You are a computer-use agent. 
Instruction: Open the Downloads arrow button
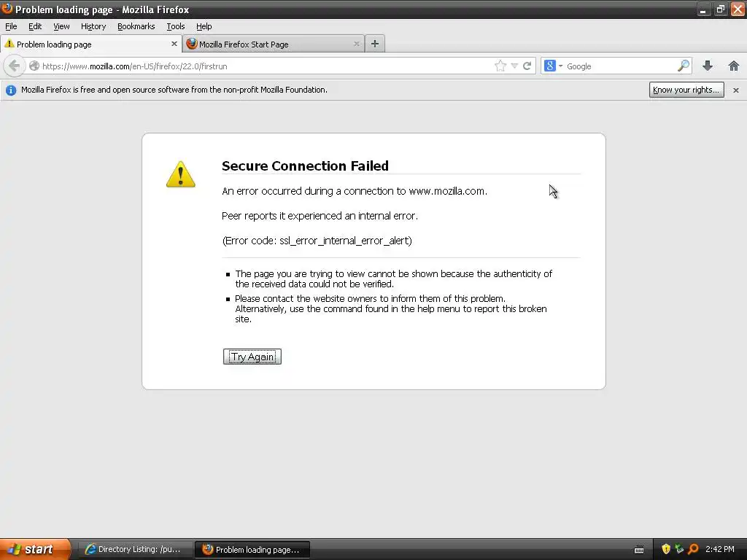pos(708,66)
